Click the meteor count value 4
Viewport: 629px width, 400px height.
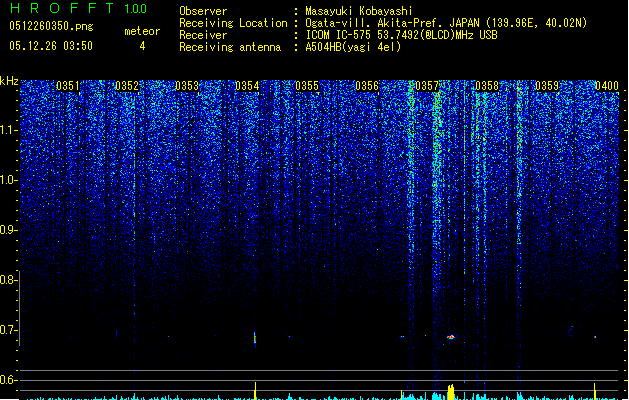tap(142, 46)
